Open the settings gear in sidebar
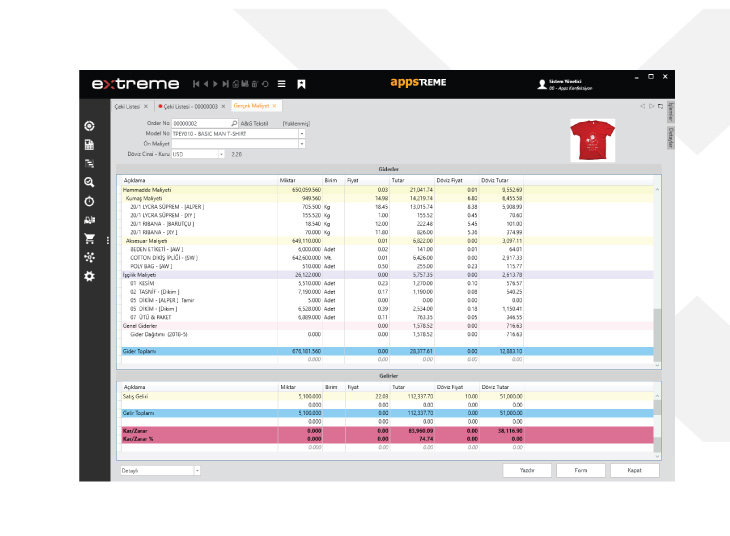The width and height of the screenshot is (730, 536). point(89,276)
